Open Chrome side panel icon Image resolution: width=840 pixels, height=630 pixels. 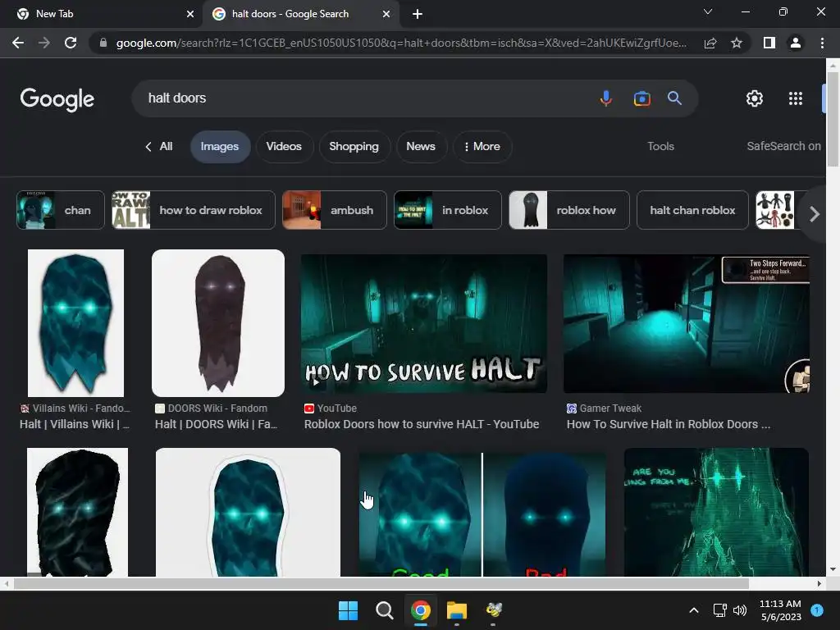[769, 43]
